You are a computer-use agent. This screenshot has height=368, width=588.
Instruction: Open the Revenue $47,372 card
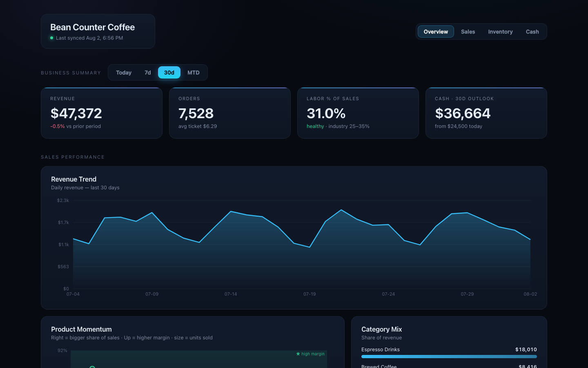click(x=102, y=113)
